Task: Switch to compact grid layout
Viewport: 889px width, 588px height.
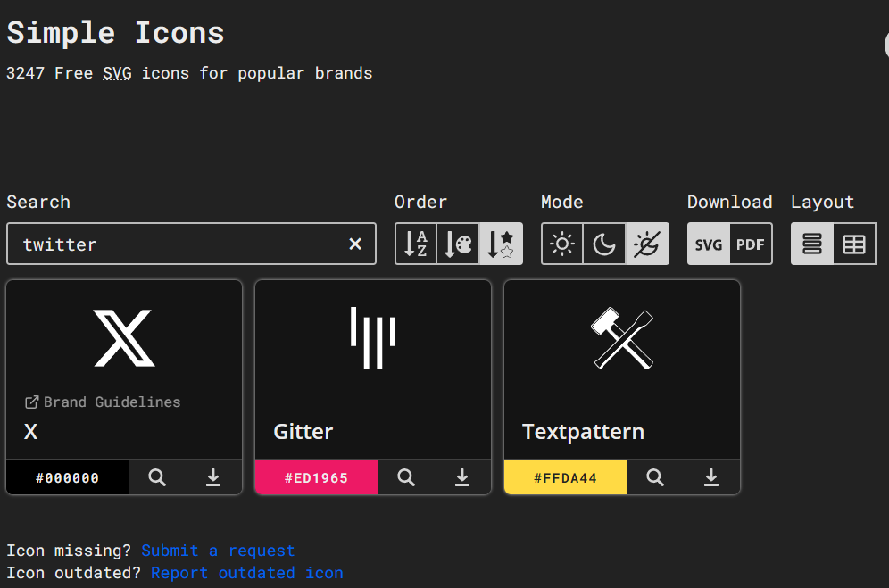Action: point(854,244)
